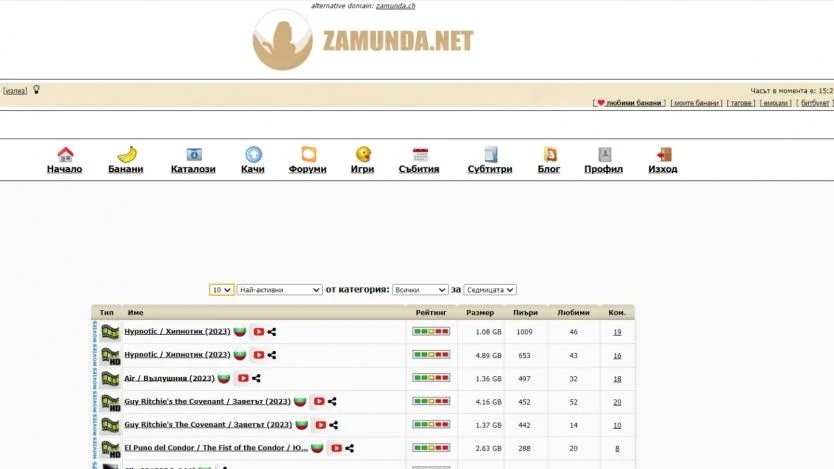Image resolution: width=834 pixels, height=469 pixels.
Task: Open the Начало menu label
Action: click(x=64, y=169)
